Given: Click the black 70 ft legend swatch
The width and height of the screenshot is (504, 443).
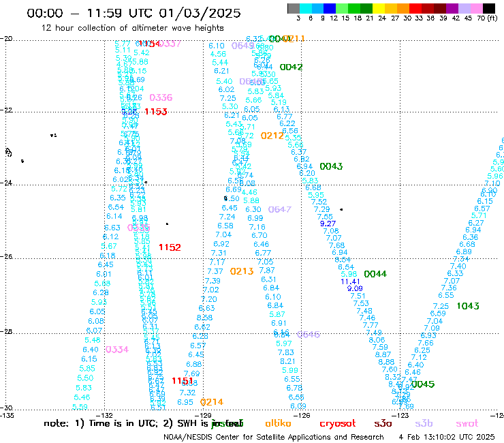Looking at the screenshot, I should [489, 8].
